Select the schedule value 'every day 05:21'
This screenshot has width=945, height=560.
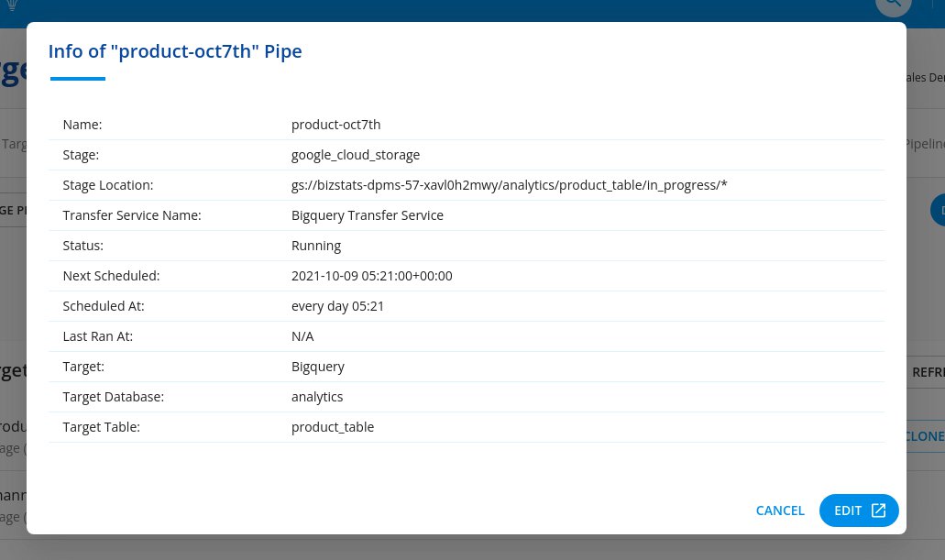(337, 306)
